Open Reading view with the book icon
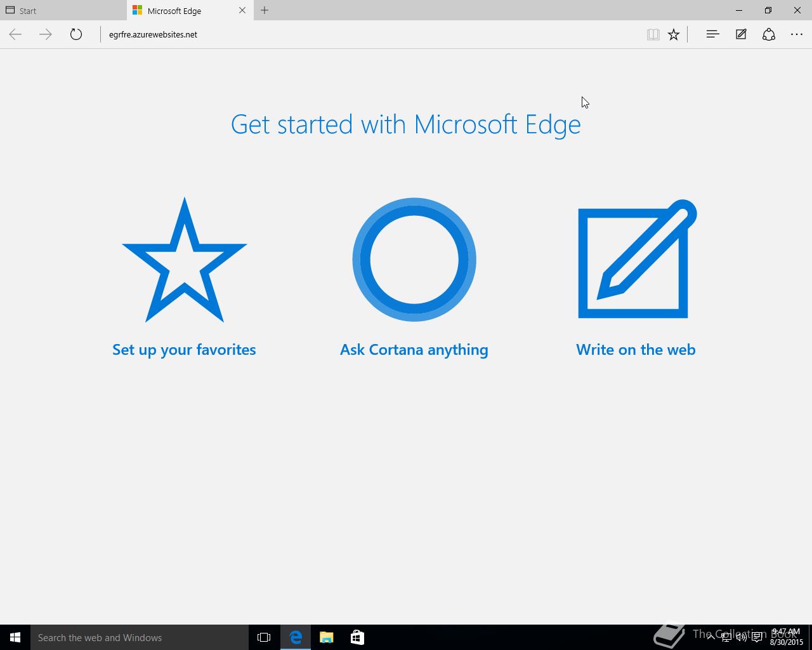The height and width of the screenshot is (650, 812). click(x=653, y=34)
